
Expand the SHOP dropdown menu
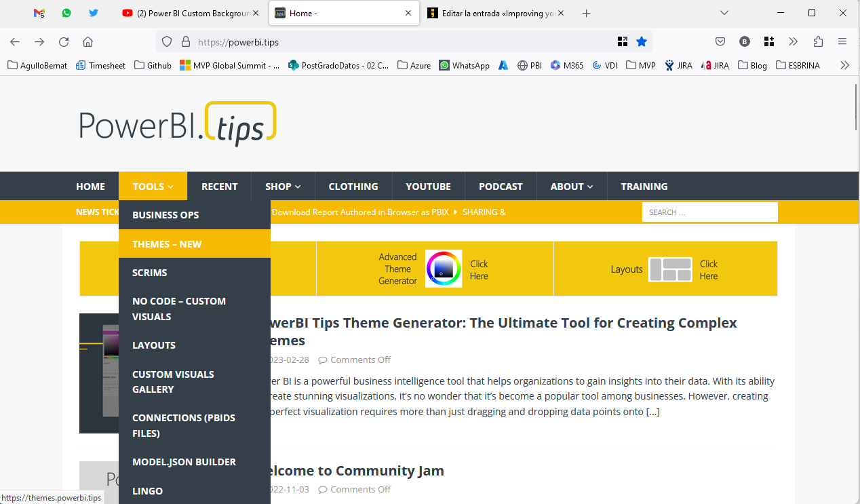coord(283,187)
